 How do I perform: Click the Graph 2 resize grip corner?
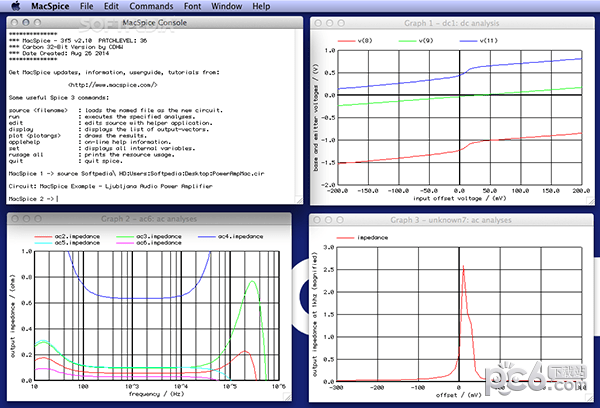[287, 397]
